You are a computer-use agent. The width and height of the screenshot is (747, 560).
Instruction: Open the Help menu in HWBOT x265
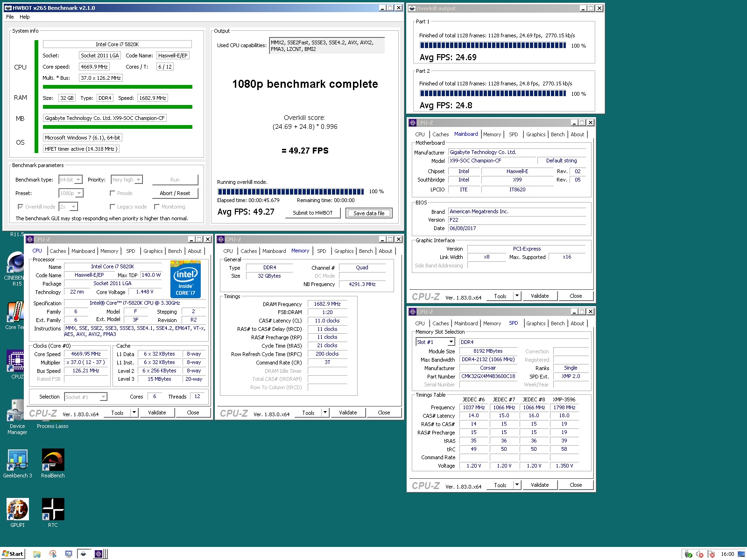tap(25, 17)
